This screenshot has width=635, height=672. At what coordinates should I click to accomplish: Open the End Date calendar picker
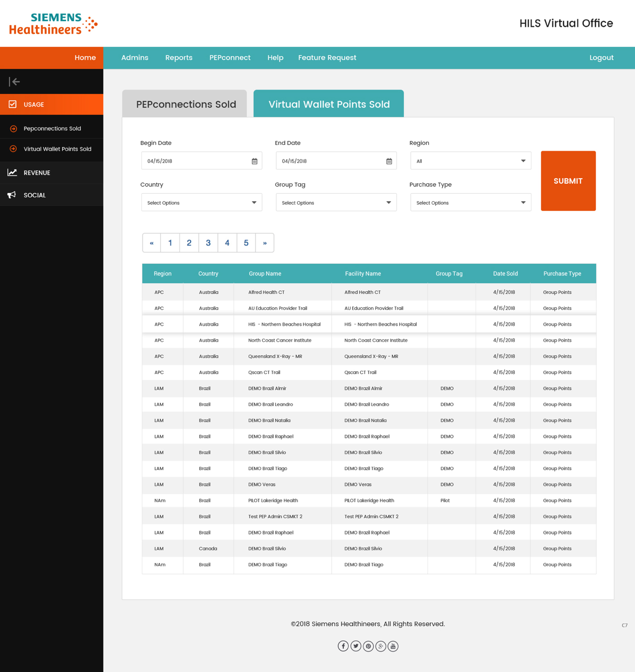coord(389,161)
